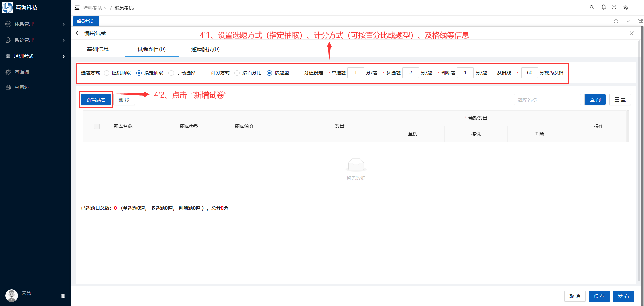The width and height of the screenshot is (644, 306).
Task: Open the language translation icon
Action: coord(626,8)
